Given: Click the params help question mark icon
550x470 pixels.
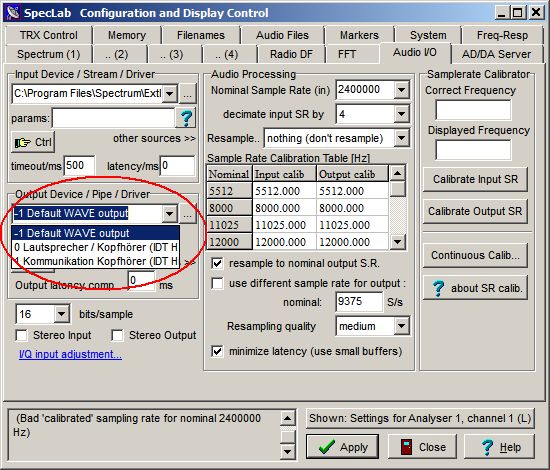Looking at the screenshot, I should tap(186, 118).
